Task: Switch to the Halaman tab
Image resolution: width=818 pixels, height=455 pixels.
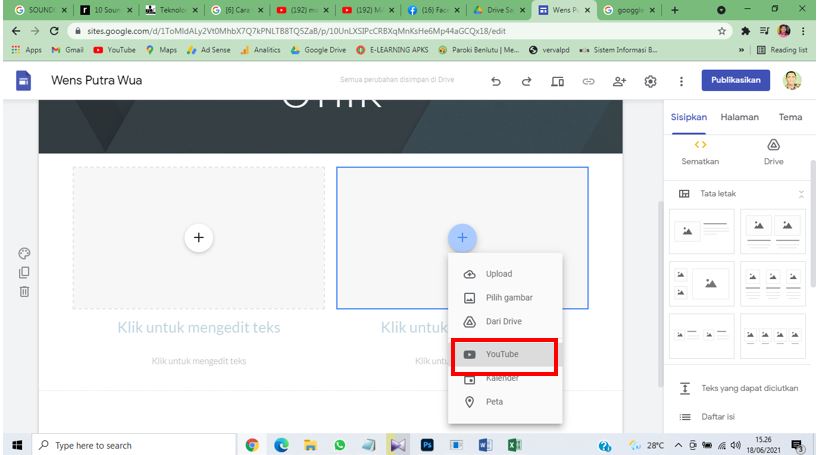Action: click(x=740, y=117)
